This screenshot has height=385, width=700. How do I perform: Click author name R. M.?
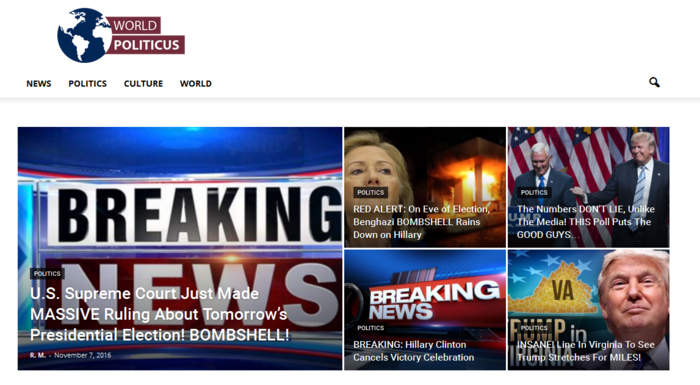[x=38, y=356]
